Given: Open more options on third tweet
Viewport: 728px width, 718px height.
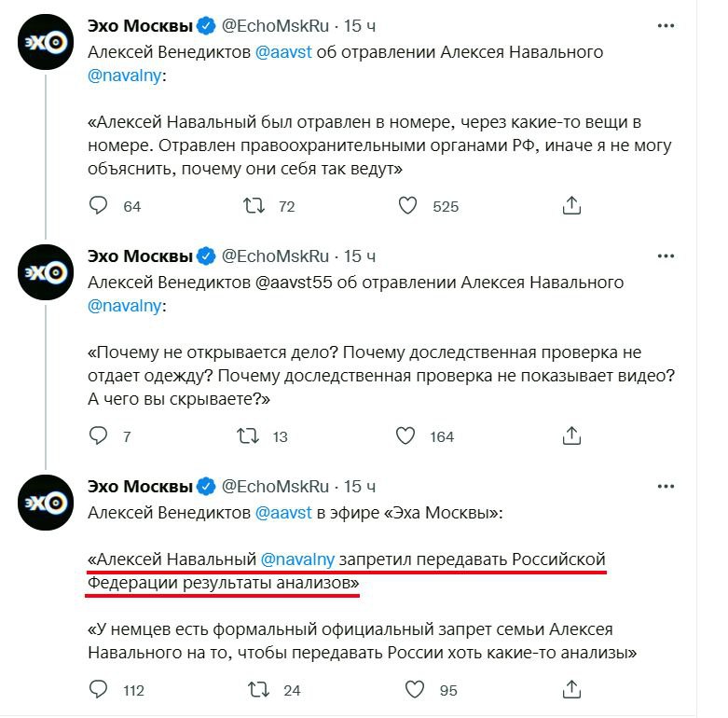Looking at the screenshot, I should click(x=666, y=486).
